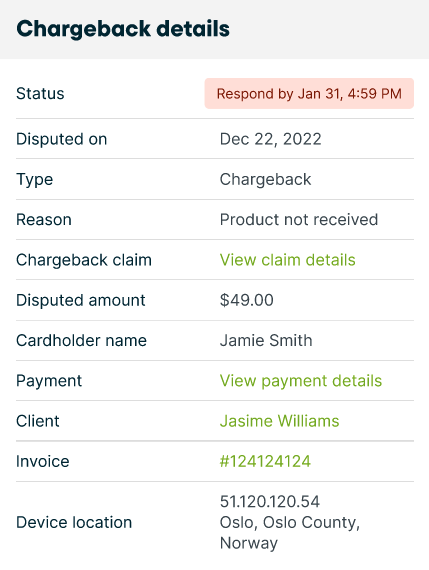
Task: Click the Product not received reason text
Action: 299,220
